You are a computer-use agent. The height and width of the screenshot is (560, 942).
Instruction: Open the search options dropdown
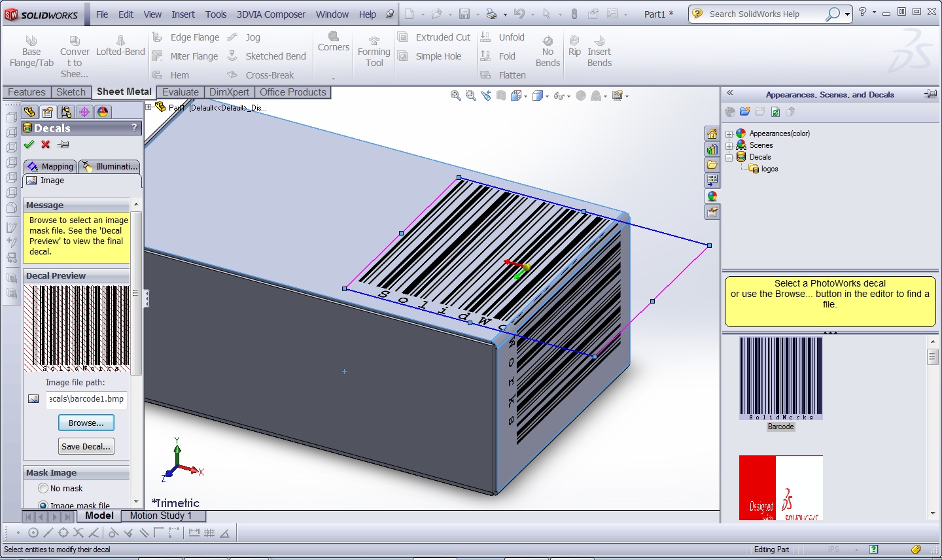click(847, 14)
